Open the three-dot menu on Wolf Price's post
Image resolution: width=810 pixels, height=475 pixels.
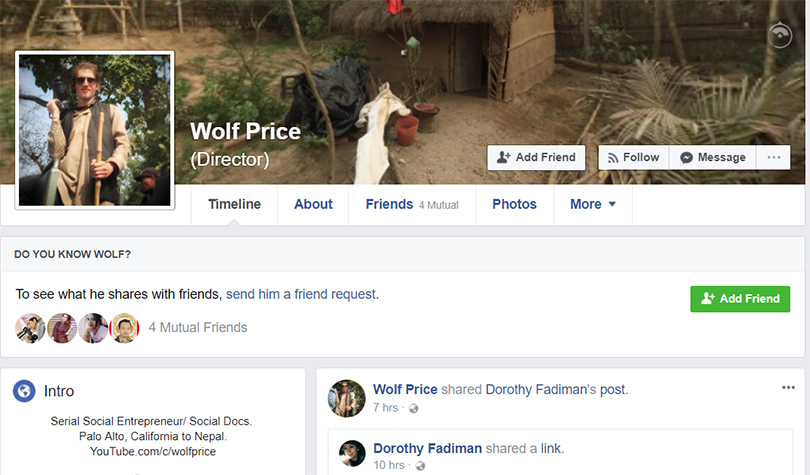(x=788, y=388)
